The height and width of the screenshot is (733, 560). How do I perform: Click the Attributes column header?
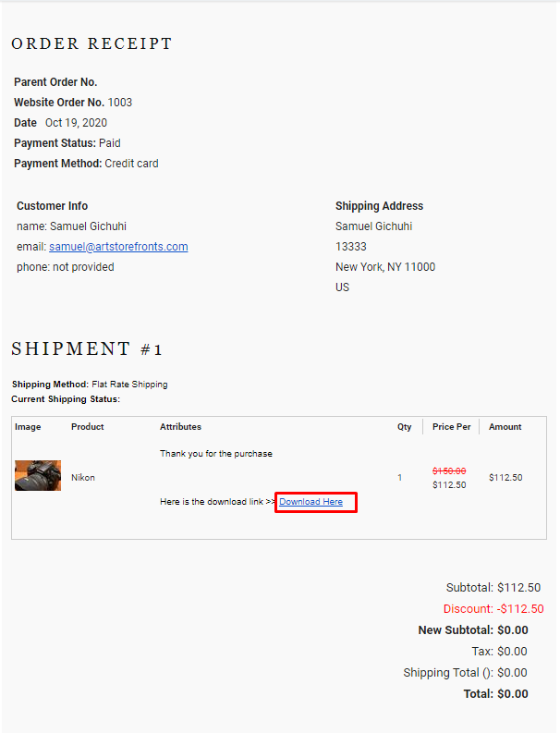[x=180, y=427]
